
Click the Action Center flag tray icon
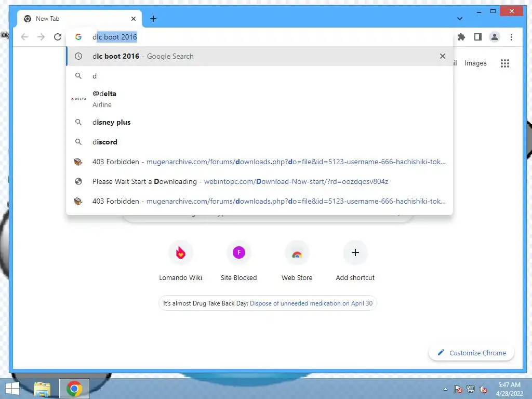pos(458,389)
